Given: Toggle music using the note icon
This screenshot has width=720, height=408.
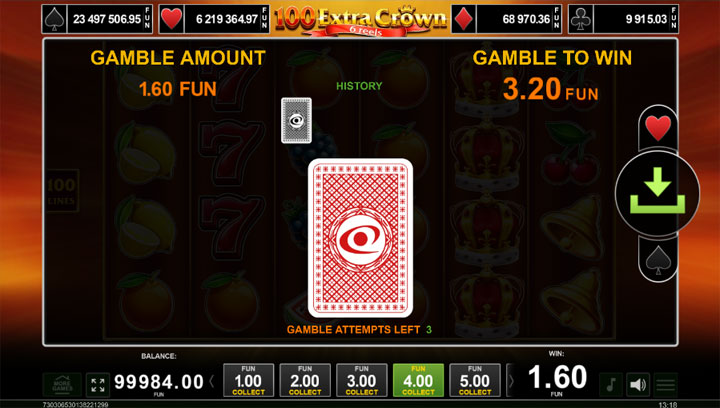Looking at the screenshot, I should (x=611, y=385).
